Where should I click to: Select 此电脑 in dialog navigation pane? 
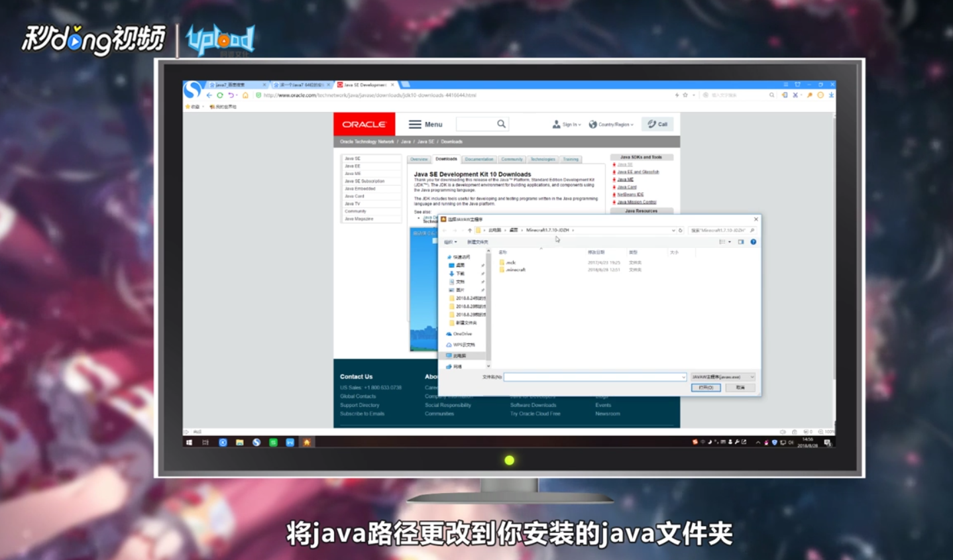[x=462, y=356]
